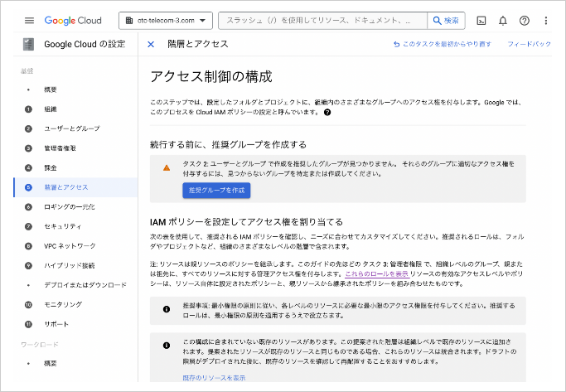Open the 既存のリソースを表示 link
The image size is (566, 392).
214,378
